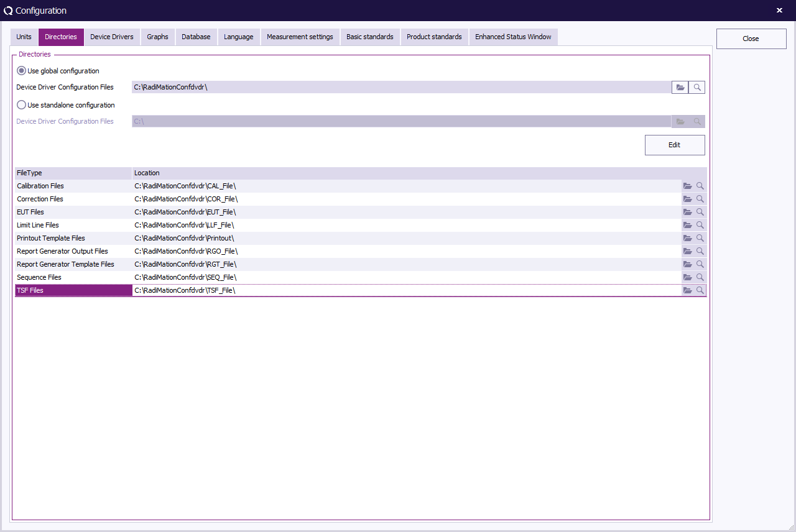
Task: Click the browse folder icon for Sequence Files
Action: point(688,277)
